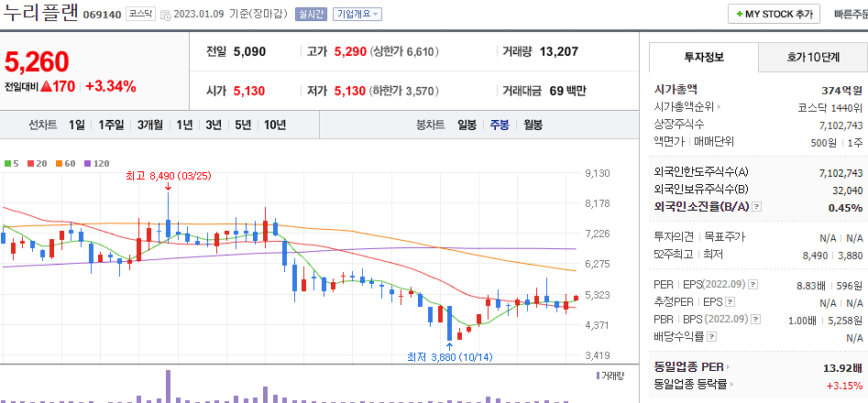The image size is (868, 403).
Task: Click the 거래량 value 13,207
Action: pos(559,52)
